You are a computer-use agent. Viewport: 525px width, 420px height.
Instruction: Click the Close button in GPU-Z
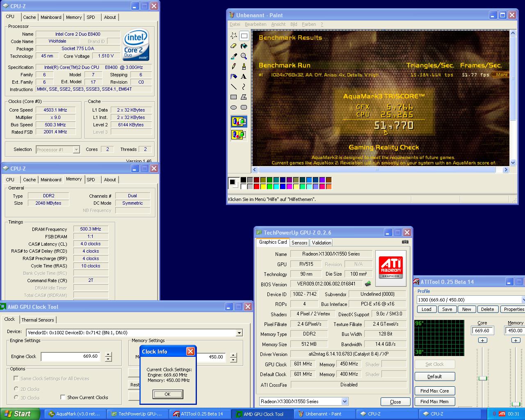coord(395,402)
